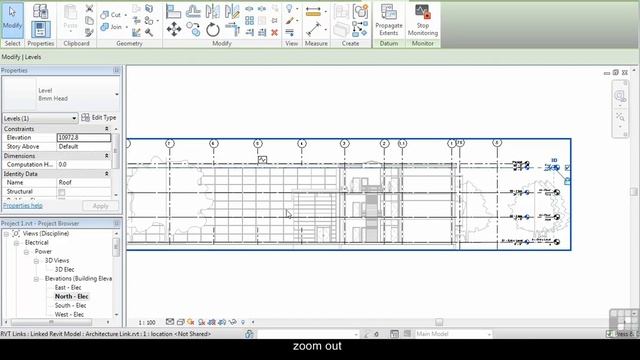The width and height of the screenshot is (640, 360).
Task: Select Mirror - Pick Axis tool
Action: (x=212, y=11)
